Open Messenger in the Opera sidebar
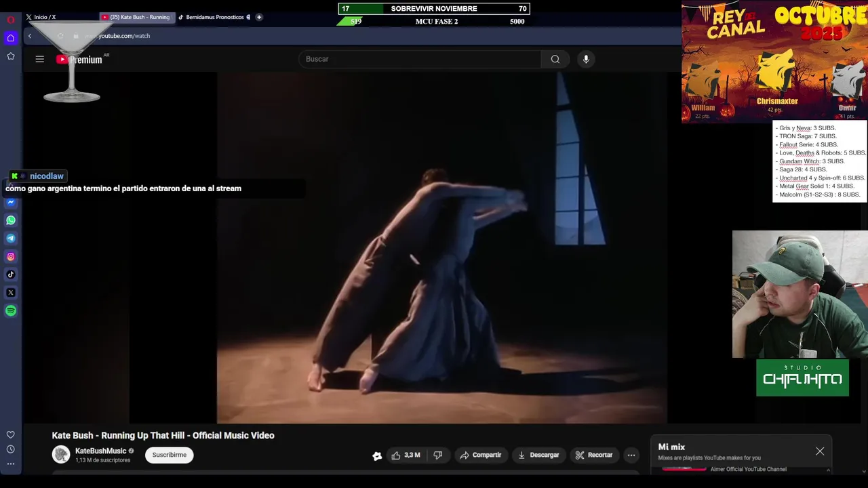This screenshot has width=868, height=488. [11, 202]
